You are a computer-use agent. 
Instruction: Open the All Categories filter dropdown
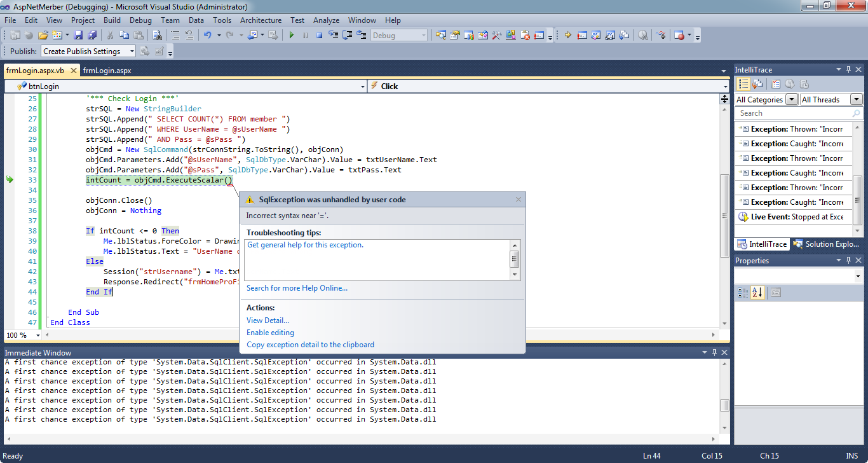[792, 99]
